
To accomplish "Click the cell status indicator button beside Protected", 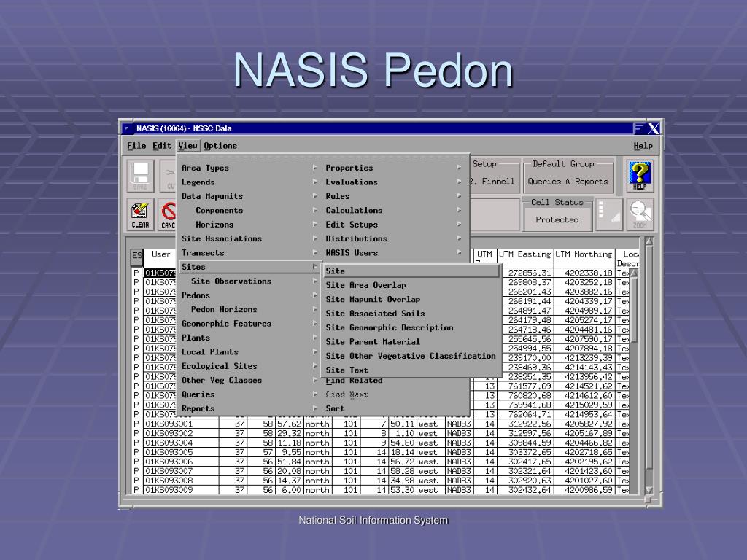I will tap(609, 215).
